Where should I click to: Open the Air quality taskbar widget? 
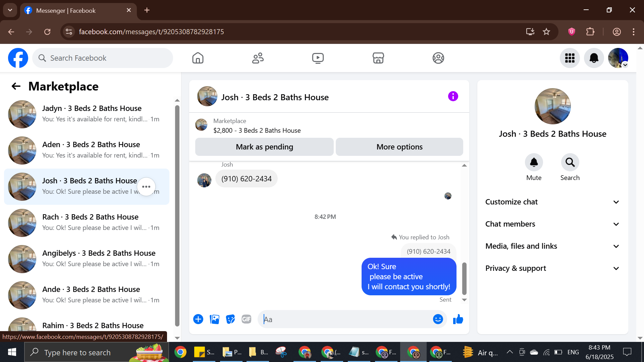click(x=480, y=352)
